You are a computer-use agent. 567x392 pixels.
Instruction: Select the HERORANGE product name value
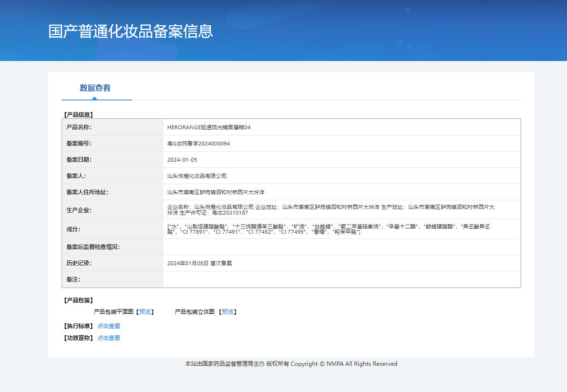[209, 127]
